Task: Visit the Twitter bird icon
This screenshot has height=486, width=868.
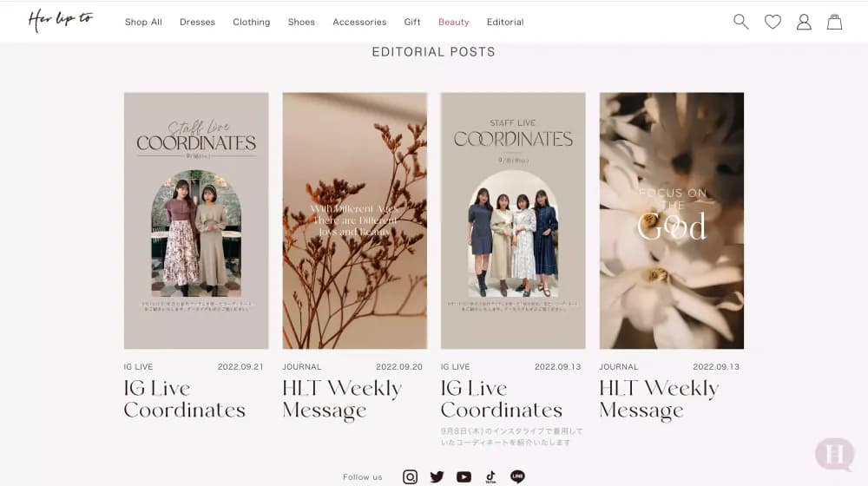Action: point(437,476)
